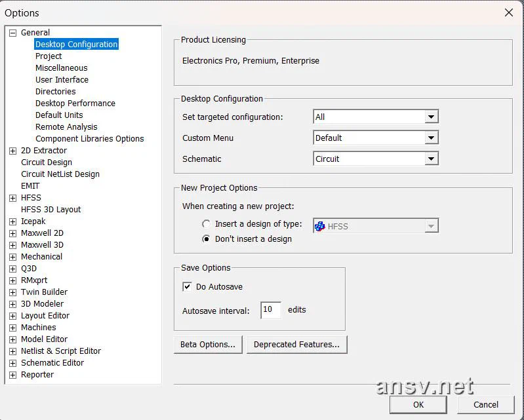
Task: Expand the HFSS tree node
Action: (12, 198)
